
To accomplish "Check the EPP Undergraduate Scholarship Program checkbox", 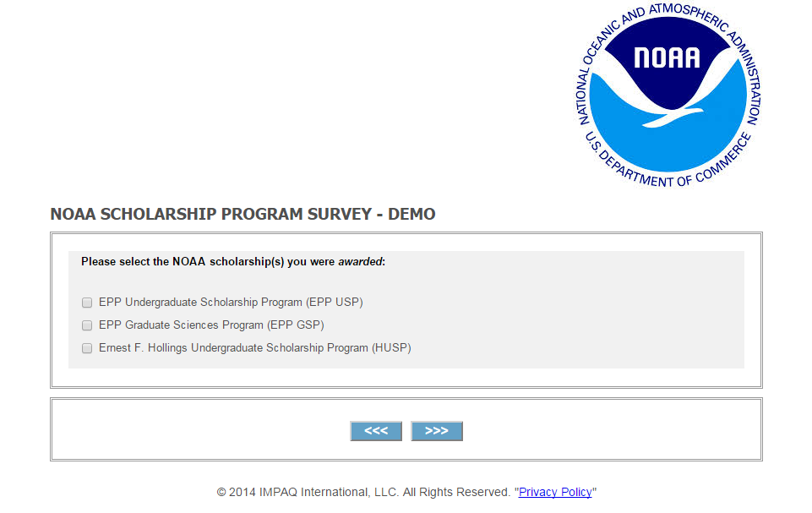I will [x=87, y=302].
